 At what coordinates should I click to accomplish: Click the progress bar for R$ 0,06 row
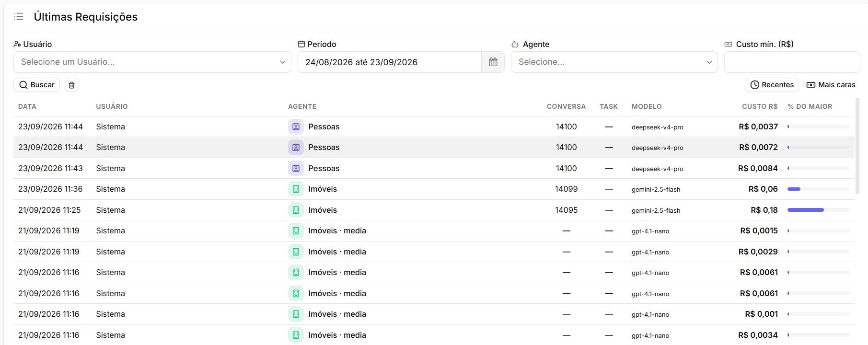click(x=818, y=189)
